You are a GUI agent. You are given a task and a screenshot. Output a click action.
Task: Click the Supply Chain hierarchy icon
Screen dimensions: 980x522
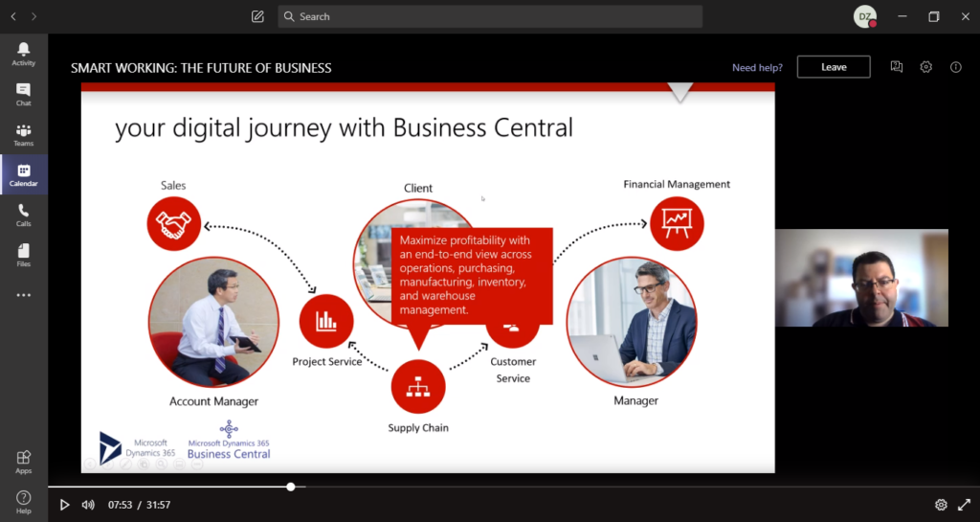point(418,386)
